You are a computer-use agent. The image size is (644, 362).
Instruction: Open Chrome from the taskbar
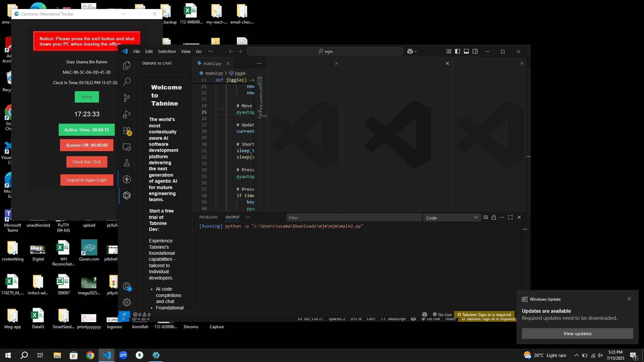point(90,355)
